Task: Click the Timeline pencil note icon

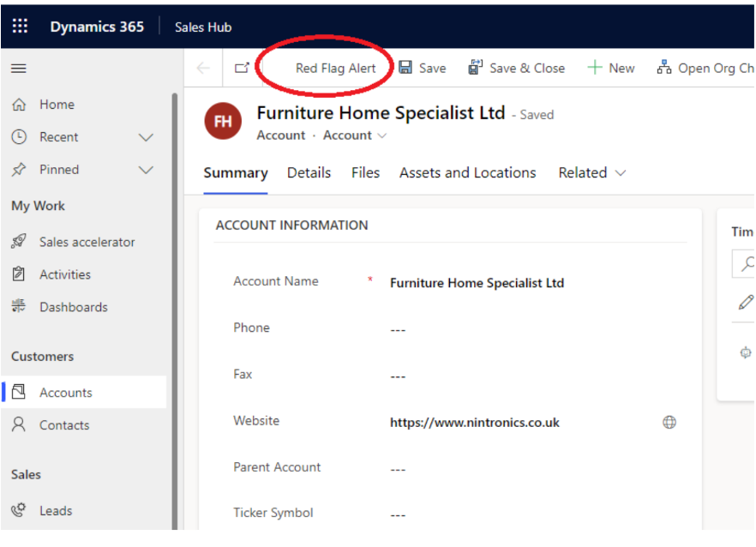Action: pos(746,303)
